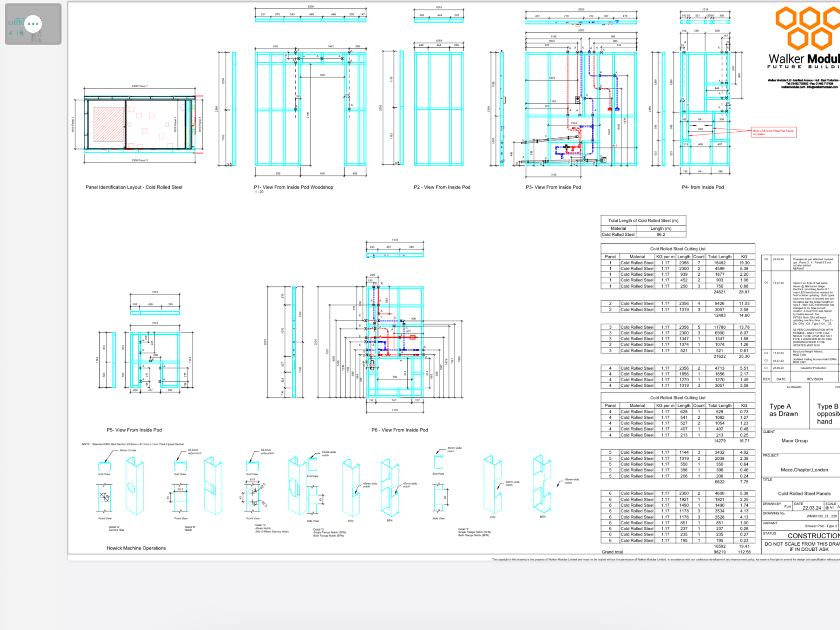
Task: Click the "Panel Identification Layout - Cold Rolled Steel" caption
Action: [134, 187]
